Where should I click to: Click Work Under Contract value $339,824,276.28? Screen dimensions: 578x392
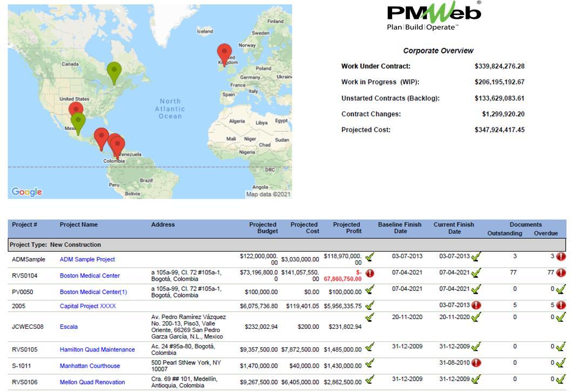(x=500, y=66)
